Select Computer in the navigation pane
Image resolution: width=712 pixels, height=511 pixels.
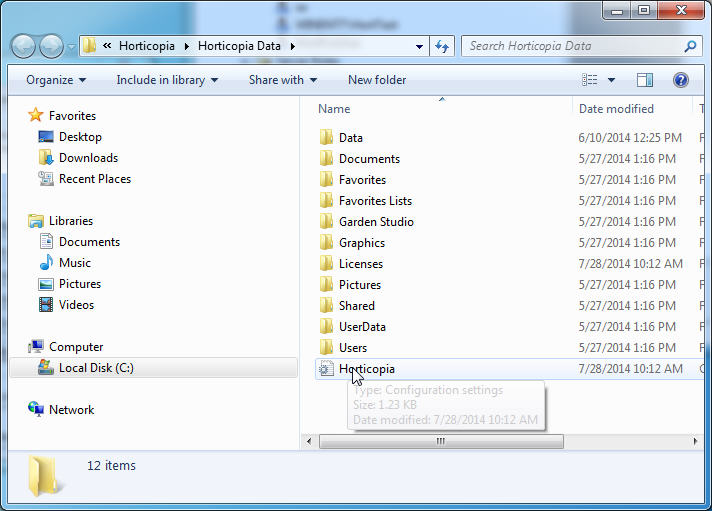pyautogui.click(x=66, y=347)
